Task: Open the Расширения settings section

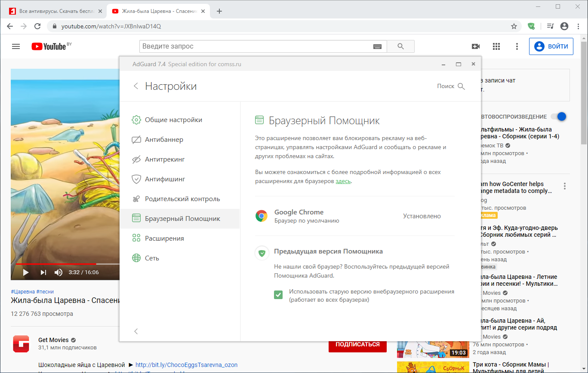Action: 179,238
